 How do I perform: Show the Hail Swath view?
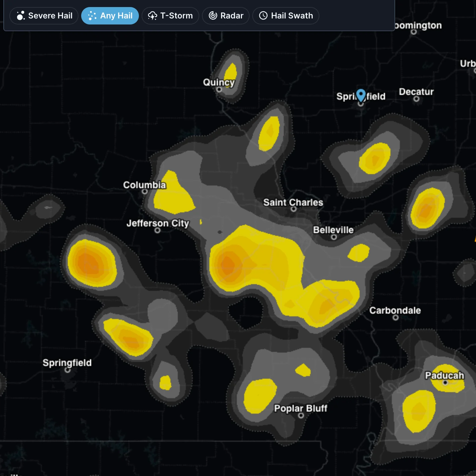[286, 16]
